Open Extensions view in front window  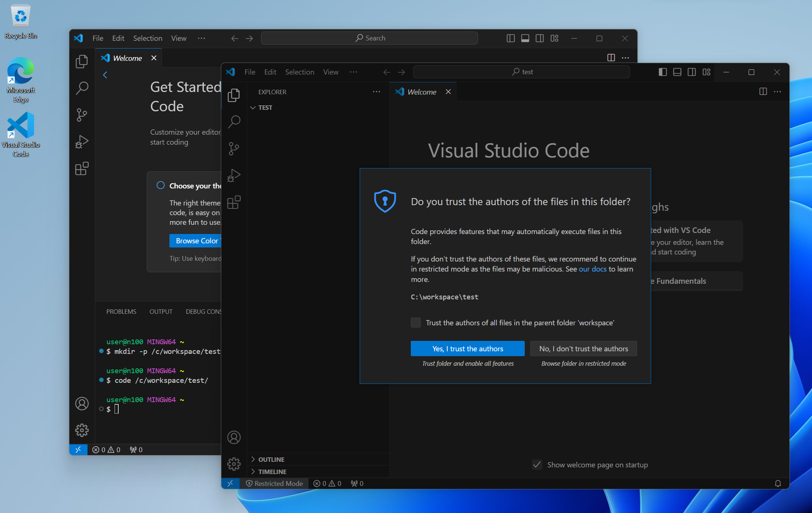point(234,203)
